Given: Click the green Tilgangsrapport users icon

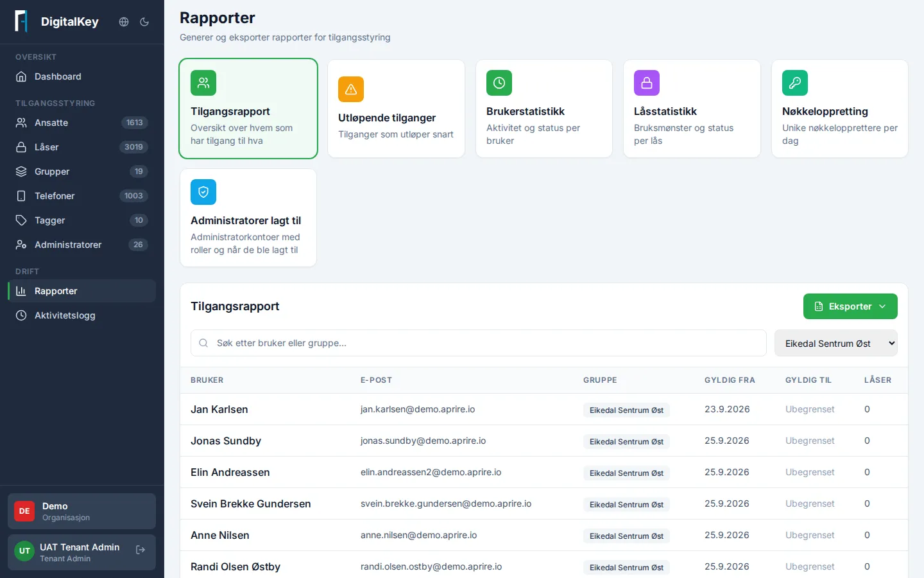Looking at the screenshot, I should coord(203,83).
